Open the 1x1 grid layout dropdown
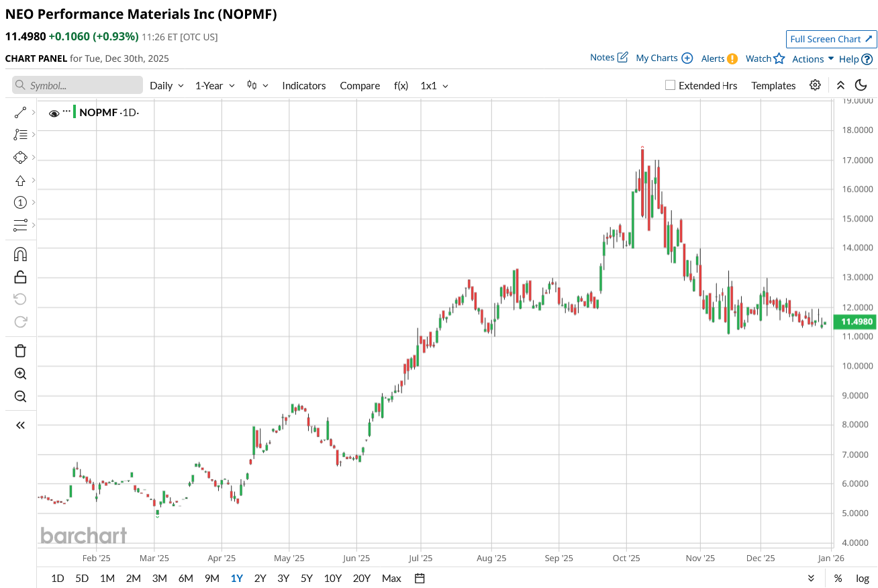Screen dimensions: 878x588 tap(434, 86)
